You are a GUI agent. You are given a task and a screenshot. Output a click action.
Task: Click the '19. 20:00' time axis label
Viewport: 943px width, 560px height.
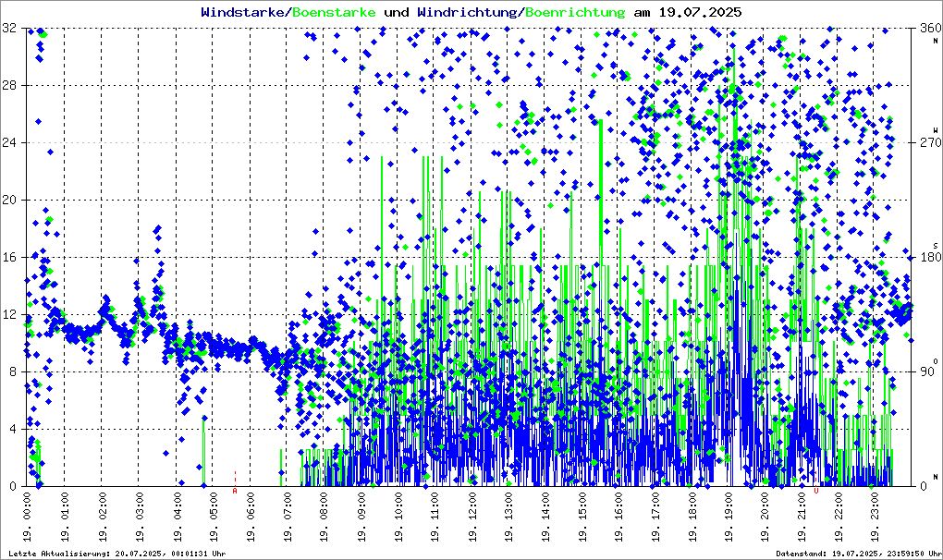[765, 517]
